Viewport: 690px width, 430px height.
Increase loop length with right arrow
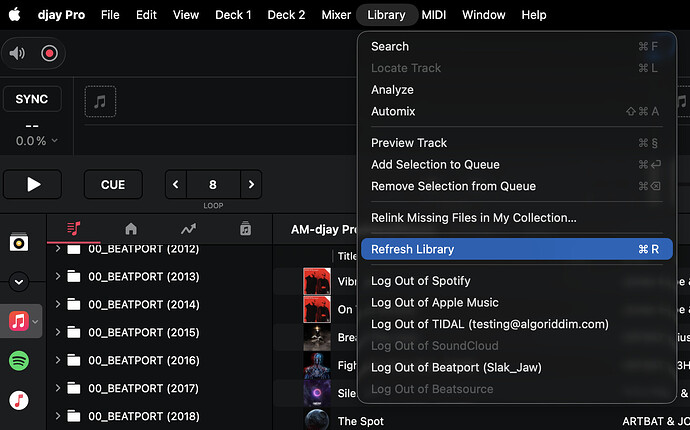pyautogui.click(x=251, y=184)
